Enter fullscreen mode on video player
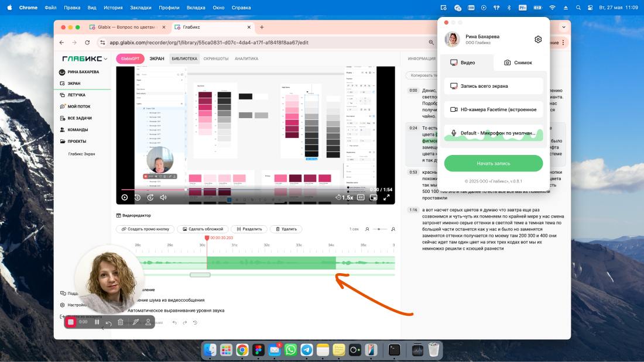644x362 pixels. pos(386,198)
